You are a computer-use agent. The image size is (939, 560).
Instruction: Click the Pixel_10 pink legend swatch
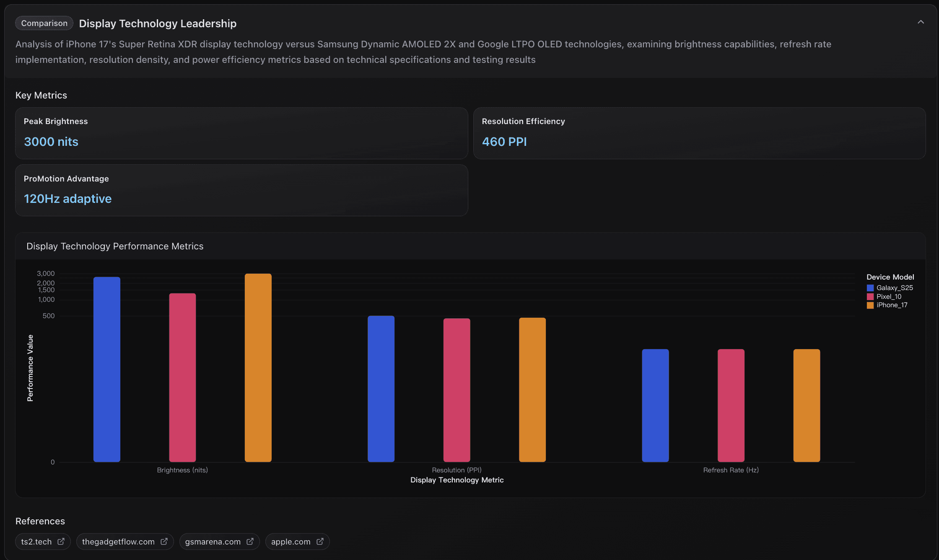[870, 297]
